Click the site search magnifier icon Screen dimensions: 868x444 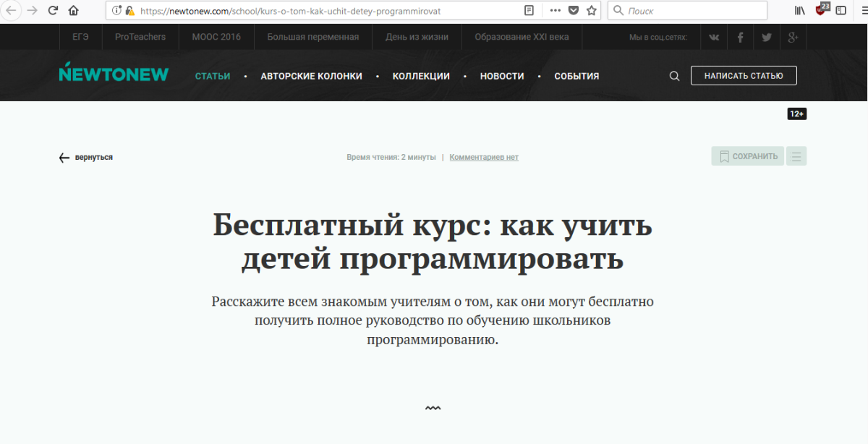tap(674, 76)
